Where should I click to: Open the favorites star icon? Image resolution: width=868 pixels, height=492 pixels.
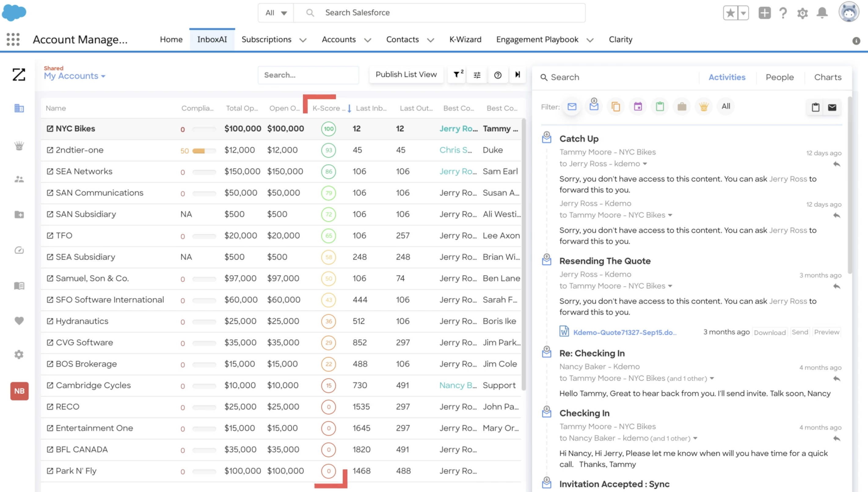730,13
